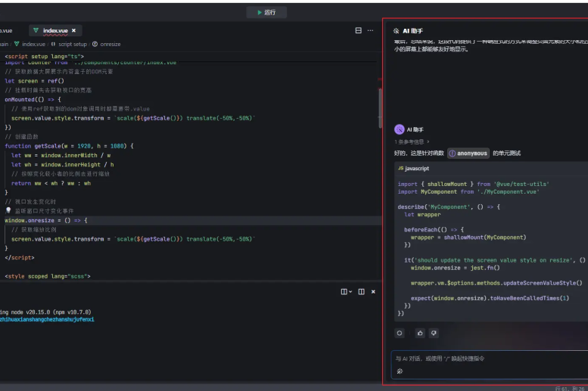
Task: Close the index.vue tab
Action: pos(73,30)
